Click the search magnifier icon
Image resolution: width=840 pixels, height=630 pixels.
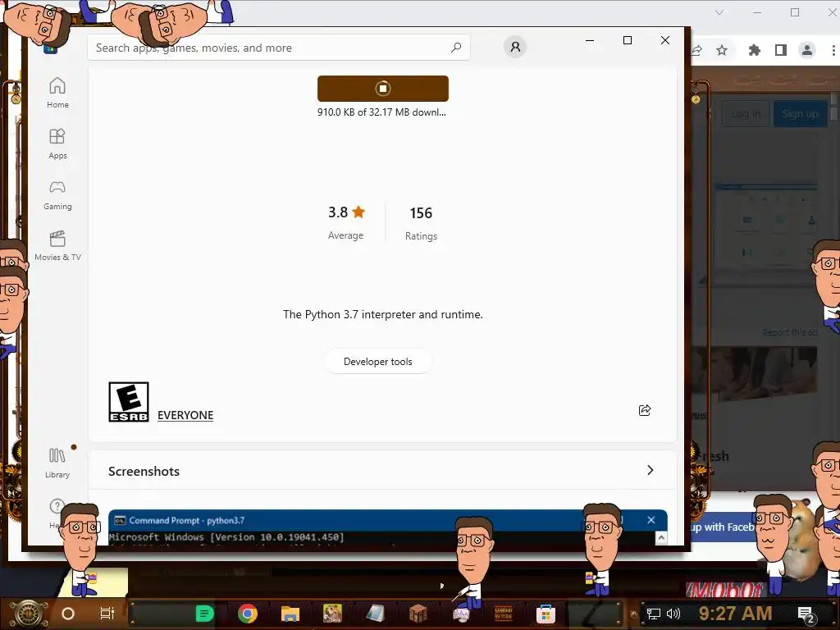pyautogui.click(x=456, y=48)
